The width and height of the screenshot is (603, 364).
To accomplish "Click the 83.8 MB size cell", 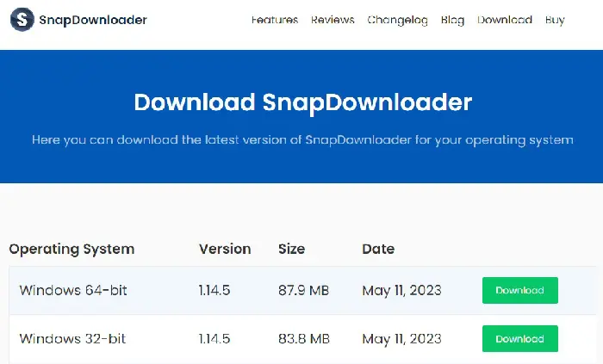I will 304,339.
